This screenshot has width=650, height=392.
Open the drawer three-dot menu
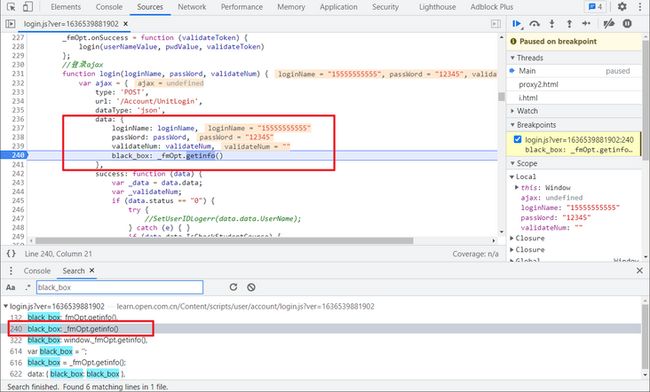[11, 271]
